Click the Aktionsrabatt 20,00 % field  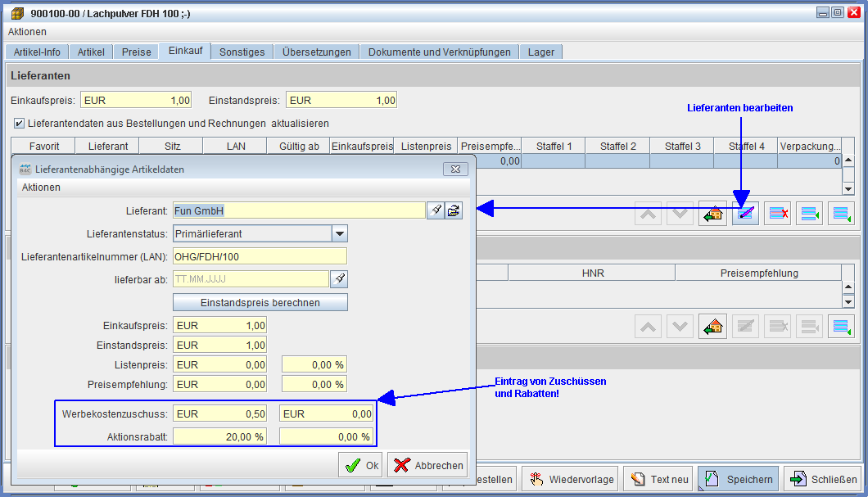click(x=219, y=436)
